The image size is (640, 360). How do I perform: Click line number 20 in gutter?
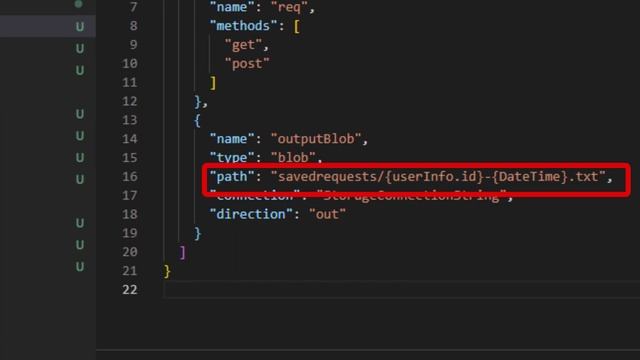tap(130, 252)
